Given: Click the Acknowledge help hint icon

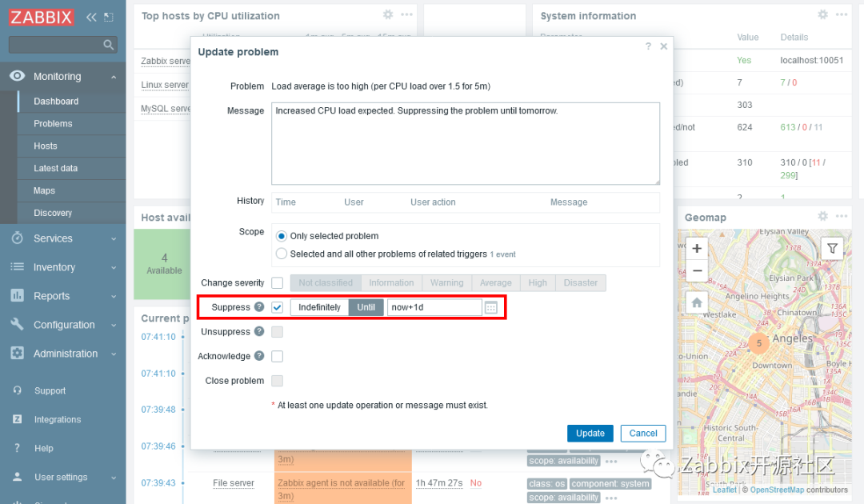Looking at the screenshot, I should pyautogui.click(x=259, y=356).
